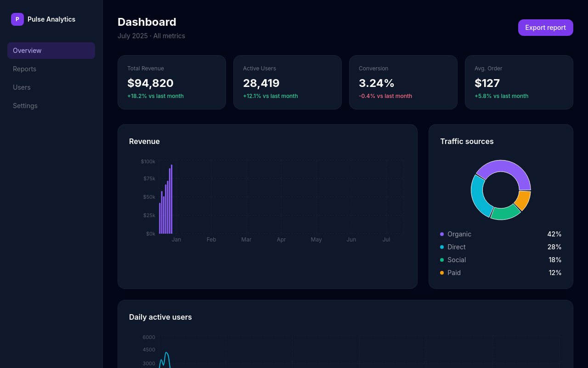Image resolution: width=588 pixels, height=368 pixels.
Task: Click the Apr label on revenue axis
Action: (281, 240)
